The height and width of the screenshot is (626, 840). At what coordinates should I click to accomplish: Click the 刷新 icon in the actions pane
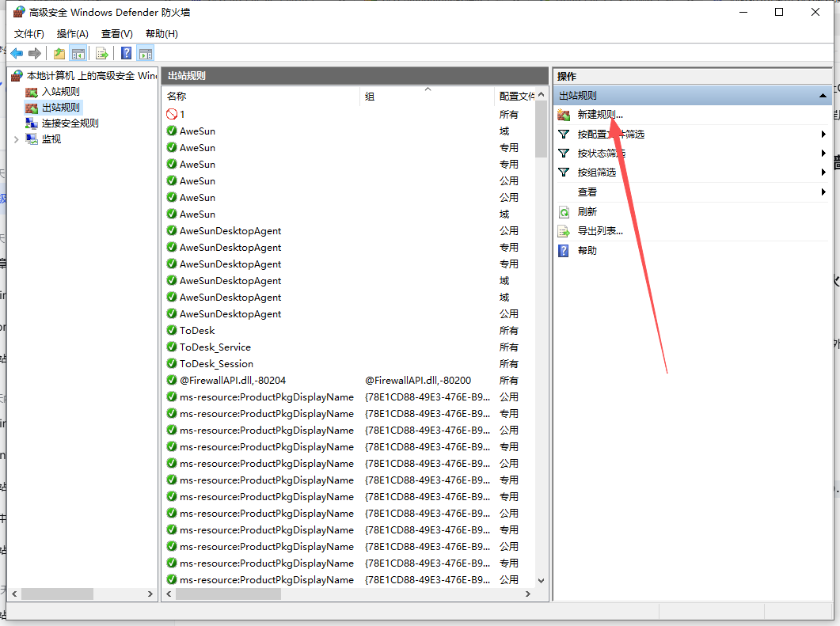564,212
